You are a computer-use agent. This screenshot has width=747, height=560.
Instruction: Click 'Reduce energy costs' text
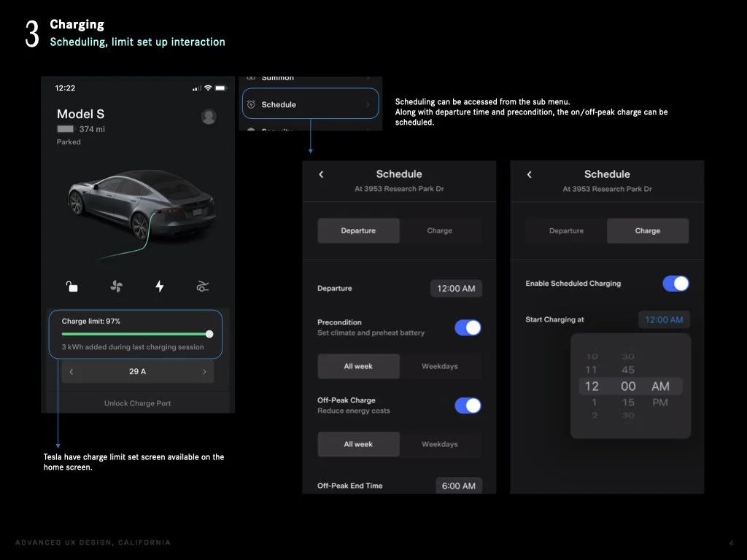(x=354, y=411)
